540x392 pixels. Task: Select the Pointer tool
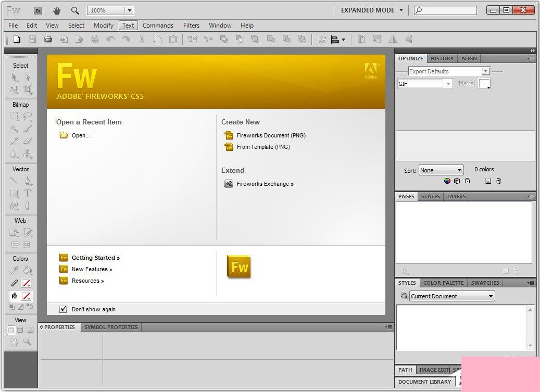(x=14, y=77)
